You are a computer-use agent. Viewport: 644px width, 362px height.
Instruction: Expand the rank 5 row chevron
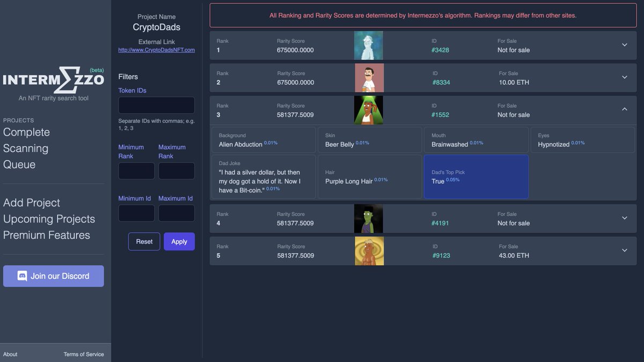pyautogui.click(x=625, y=250)
